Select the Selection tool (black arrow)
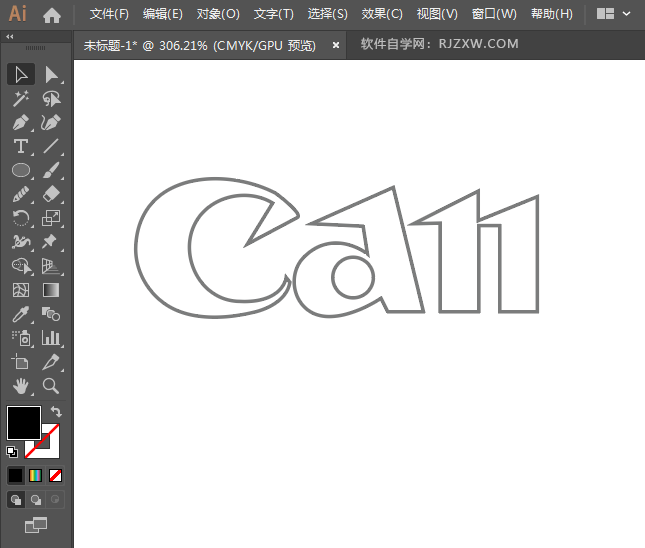This screenshot has height=548, width=645. (x=21, y=74)
